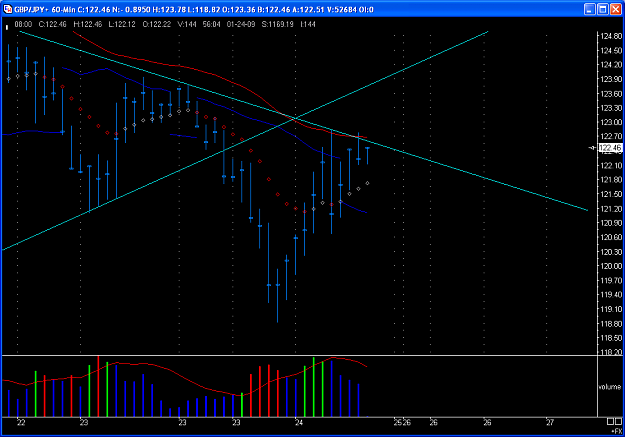Click the GBP/JPY+ 60-Min title text

point(45,9)
